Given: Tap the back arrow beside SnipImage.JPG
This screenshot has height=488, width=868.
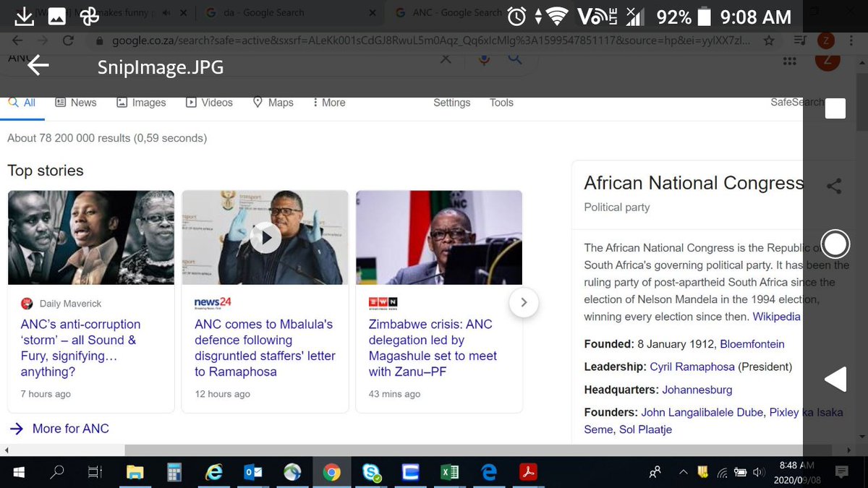Looking at the screenshot, I should pos(38,67).
